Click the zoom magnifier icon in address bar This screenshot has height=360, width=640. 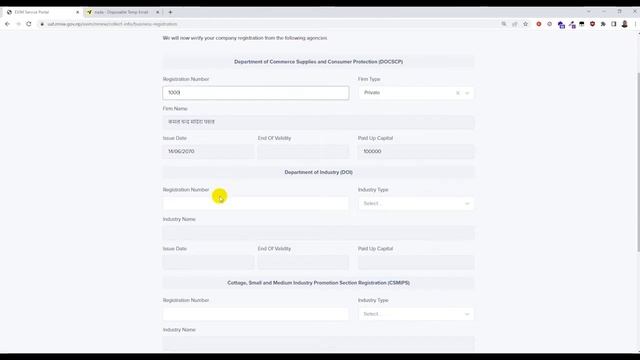(x=504, y=24)
